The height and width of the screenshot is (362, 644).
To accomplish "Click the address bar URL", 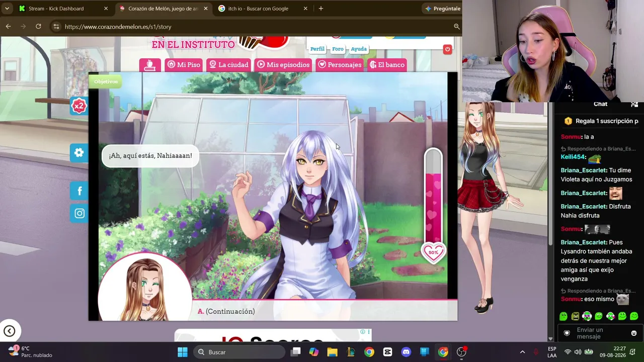I will click(x=118, y=27).
